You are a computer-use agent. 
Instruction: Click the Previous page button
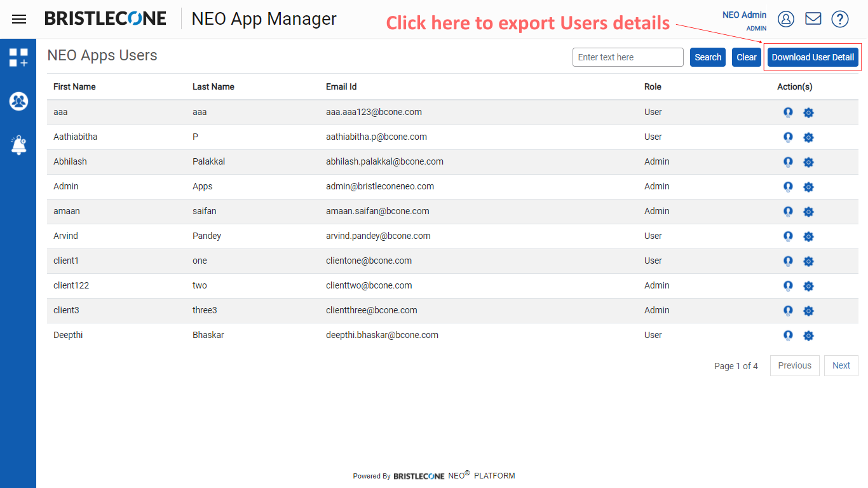click(795, 365)
